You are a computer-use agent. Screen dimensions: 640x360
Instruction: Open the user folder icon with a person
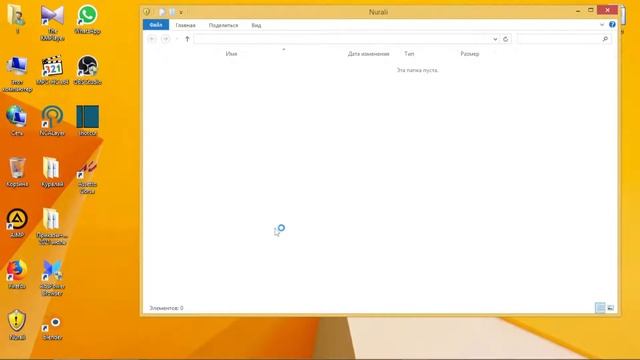[17, 19]
